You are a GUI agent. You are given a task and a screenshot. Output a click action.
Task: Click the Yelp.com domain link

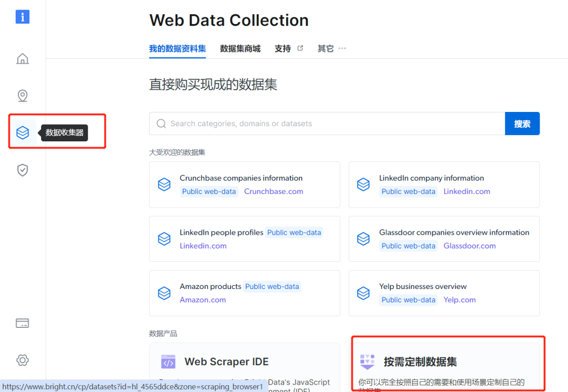pos(460,300)
